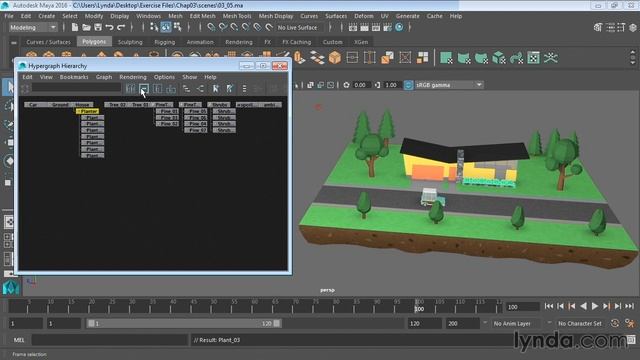This screenshot has height=360, width=640.
Task: Select the House node in Hypergraph
Action: tap(82, 104)
